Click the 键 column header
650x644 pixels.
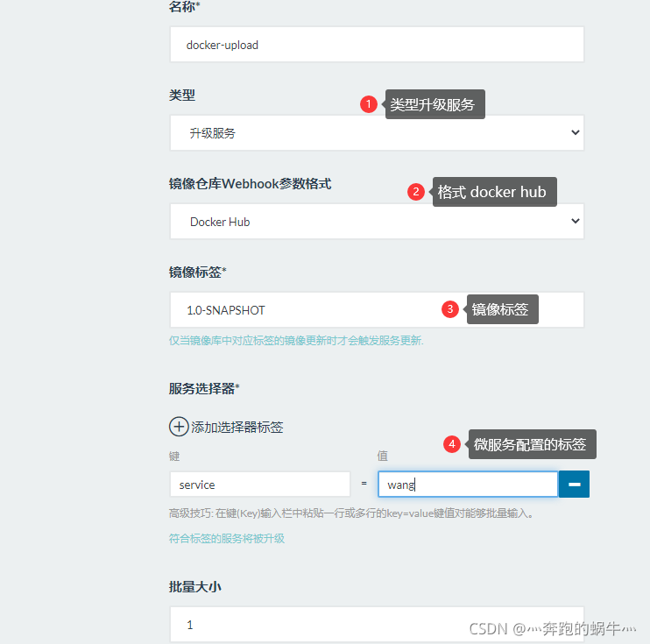(x=174, y=456)
